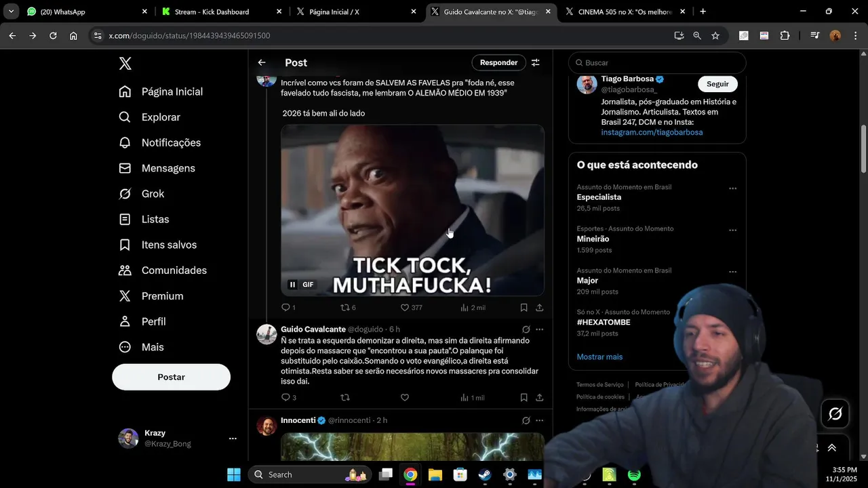
Task: Share Guido Cavalcante's reply
Action: click(x=539, y=398)
